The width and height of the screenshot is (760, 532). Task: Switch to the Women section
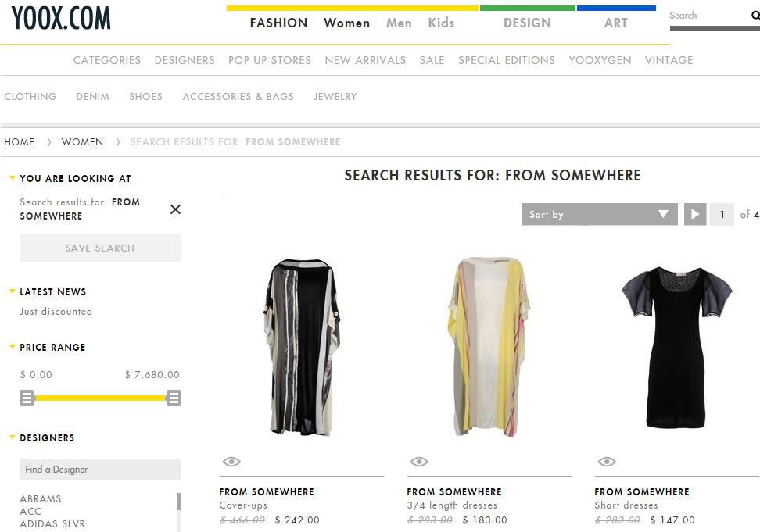coord(346,23)
